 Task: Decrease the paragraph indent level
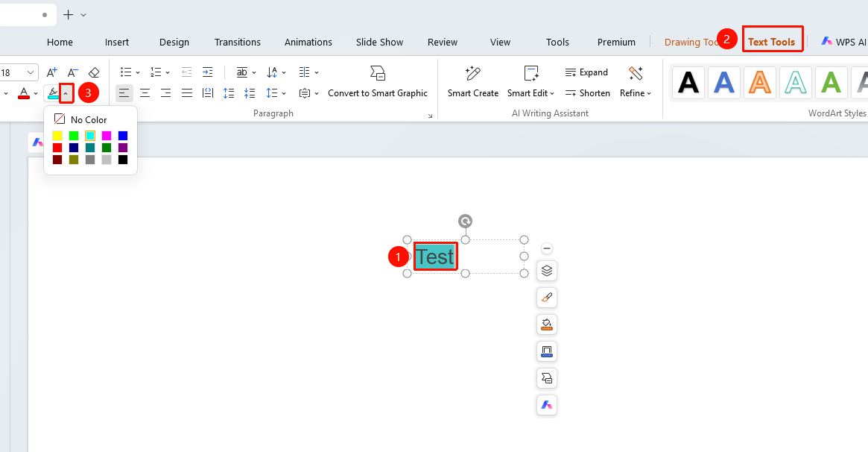coord(186,72)
